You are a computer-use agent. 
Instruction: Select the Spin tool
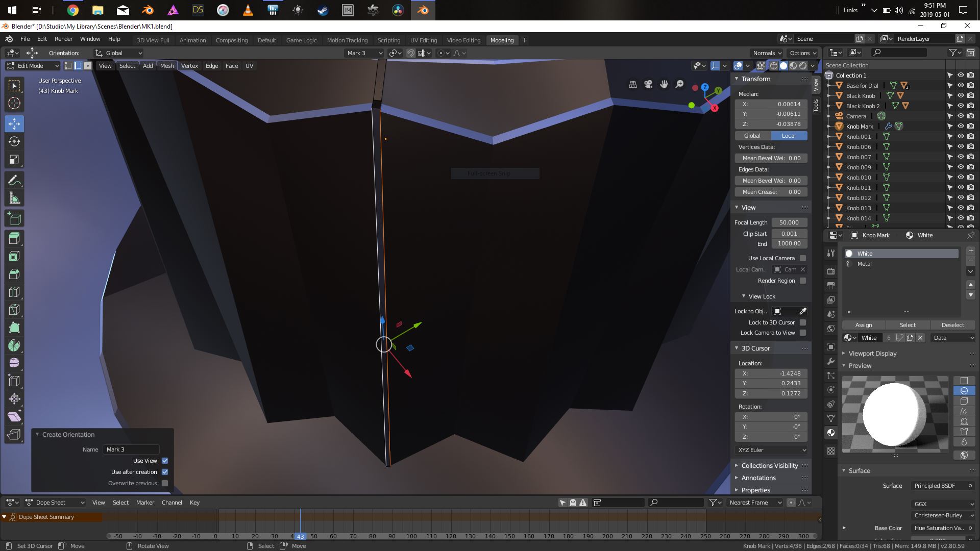pyautogui.click(x=14, y=345)
